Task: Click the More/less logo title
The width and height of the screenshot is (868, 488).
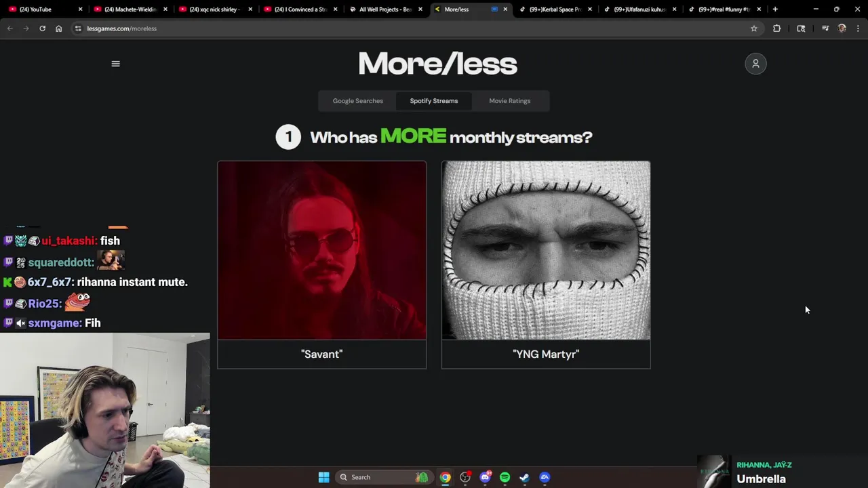Action: [x=437, y=64]
